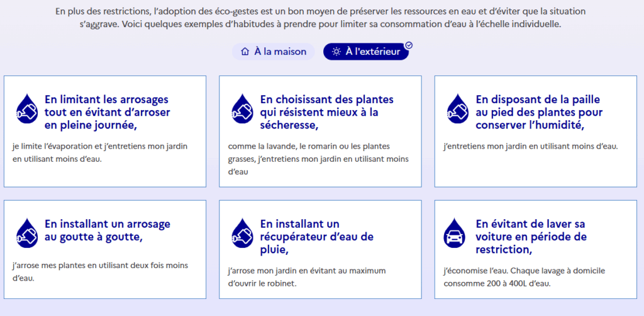The width and height of the screenshot is (644, 316).
Task: Click heading En installant un arrosage goutte à goutte
Action: 107,230
